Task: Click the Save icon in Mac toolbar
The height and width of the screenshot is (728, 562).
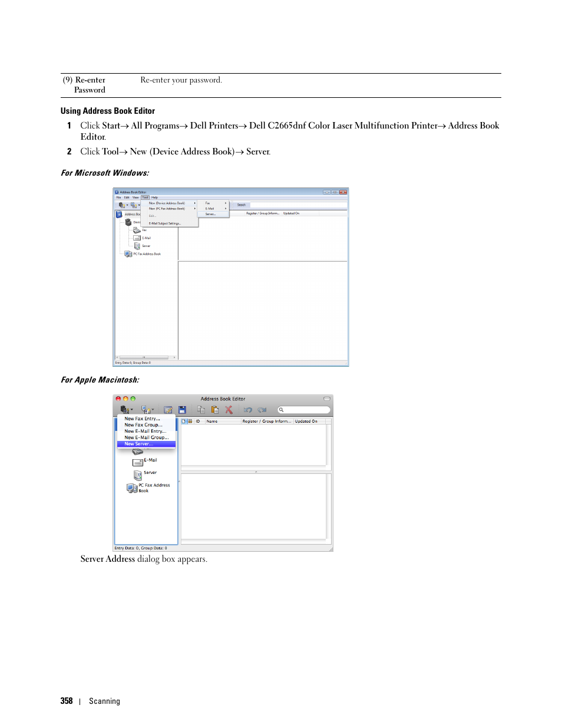Action: point(182,410)
